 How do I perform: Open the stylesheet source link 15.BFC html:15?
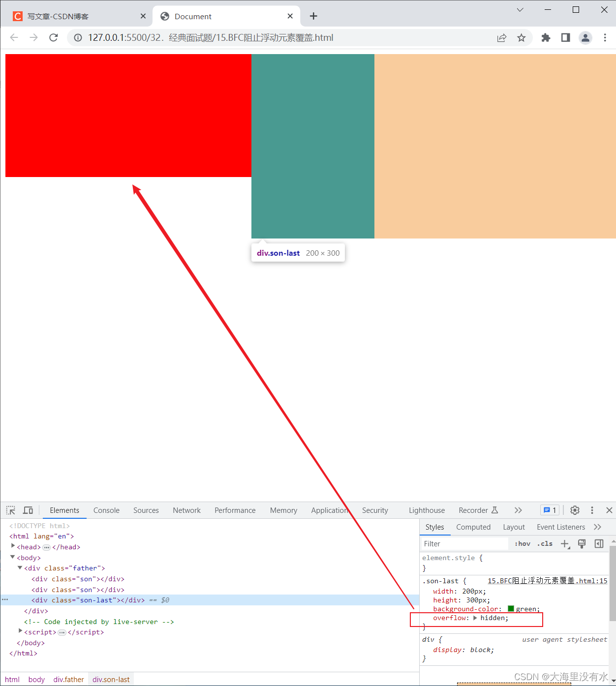point(548,581)
